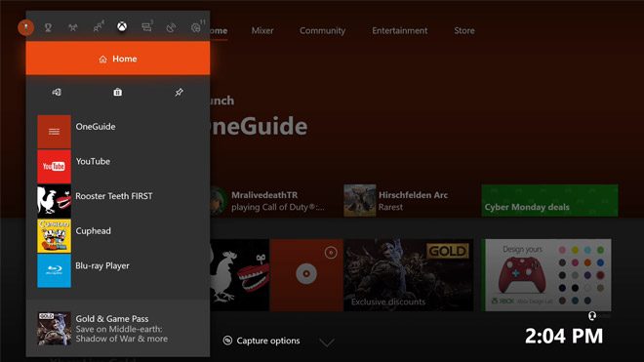
Task: Click the Hirschfelden Arc thumbnail image
Action: (x=360, y=201)
